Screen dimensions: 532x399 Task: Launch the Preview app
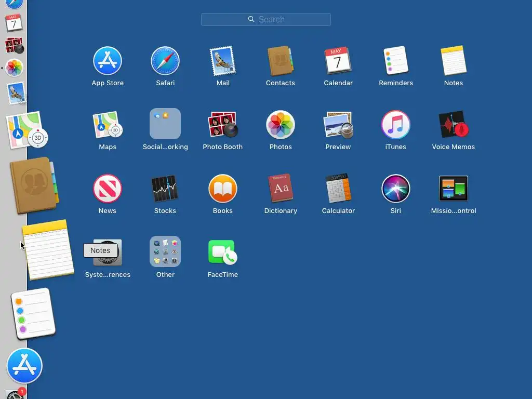338,125
